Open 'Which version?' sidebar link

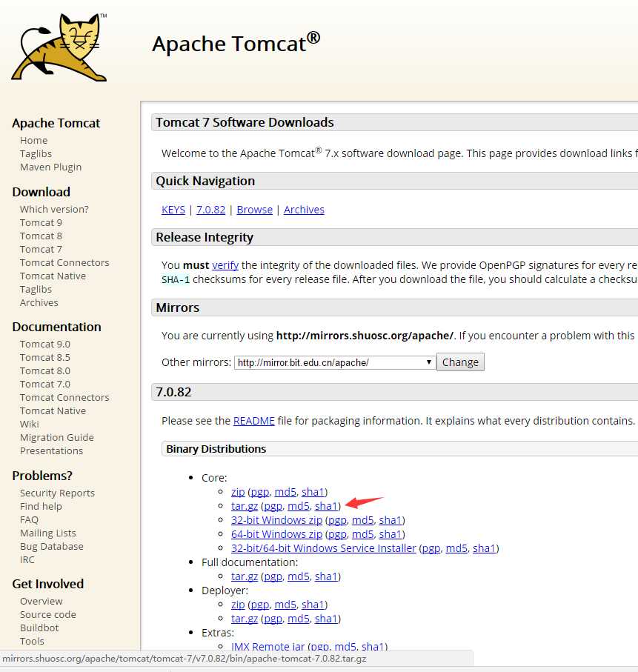click(x=54, y=210)
